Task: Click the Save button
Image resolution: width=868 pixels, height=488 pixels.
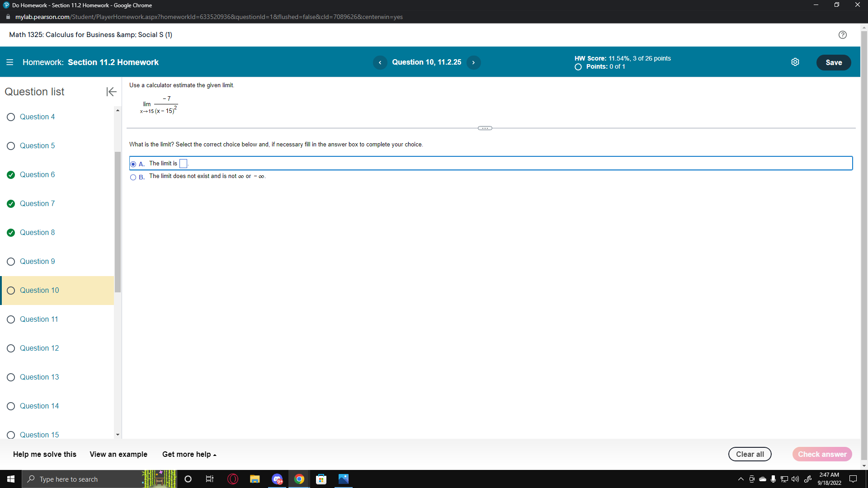Action: [x=833, y=62]
